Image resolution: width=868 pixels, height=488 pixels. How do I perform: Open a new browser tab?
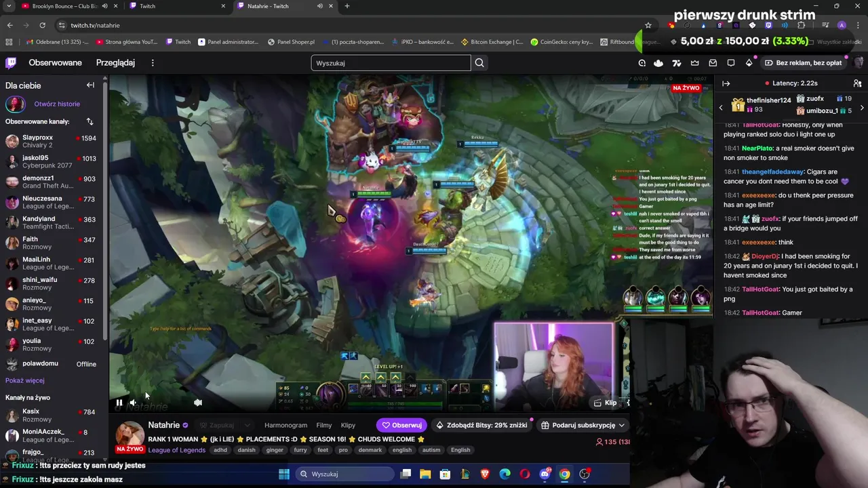coord(347,6)
